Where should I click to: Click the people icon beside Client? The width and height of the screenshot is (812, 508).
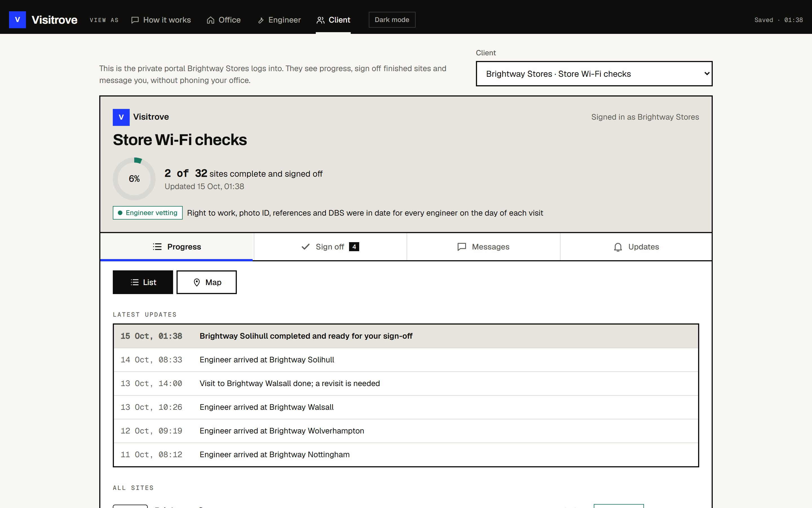click(321, 20)
